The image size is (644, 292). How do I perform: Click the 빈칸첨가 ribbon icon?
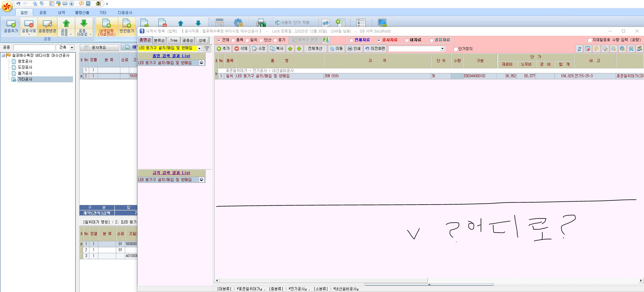click(x=127, y=26)
